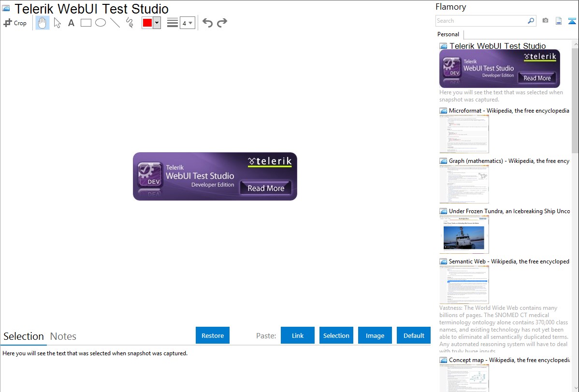579x392 pixels.
Task: Activate the hand pan tool
Action: coord(42,23)
